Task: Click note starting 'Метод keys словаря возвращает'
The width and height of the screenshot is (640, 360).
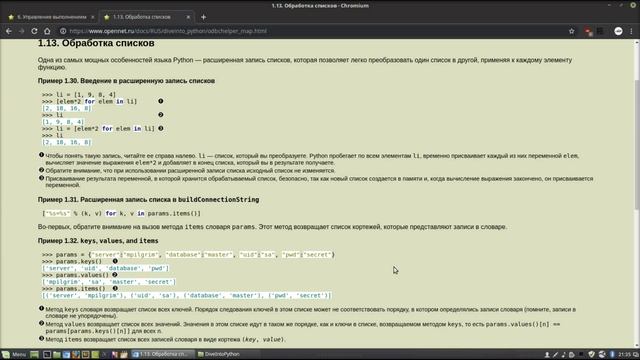Action: [311, 312]
